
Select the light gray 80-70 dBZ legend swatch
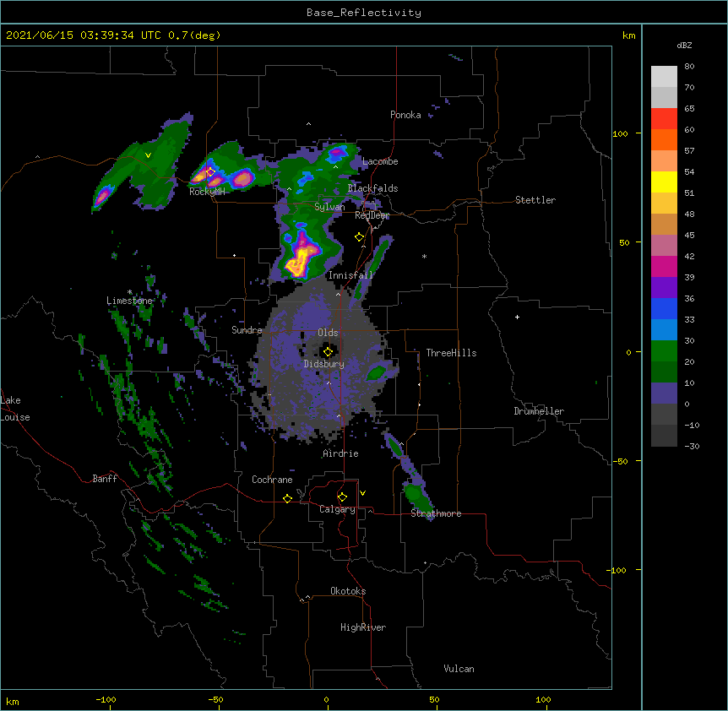coord(664,77)
